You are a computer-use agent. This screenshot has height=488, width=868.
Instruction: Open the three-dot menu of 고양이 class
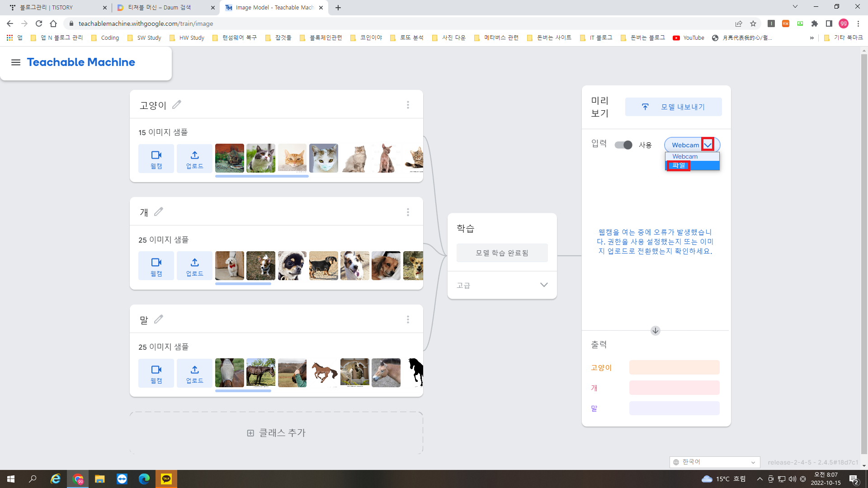tap(408, 105)
